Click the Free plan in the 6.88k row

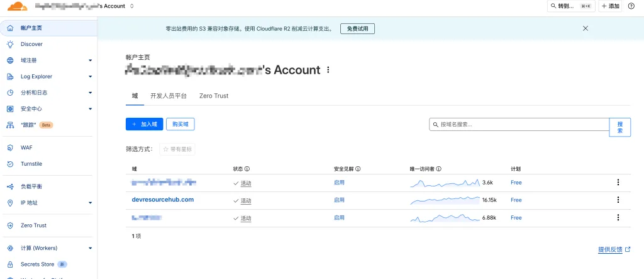516,218
